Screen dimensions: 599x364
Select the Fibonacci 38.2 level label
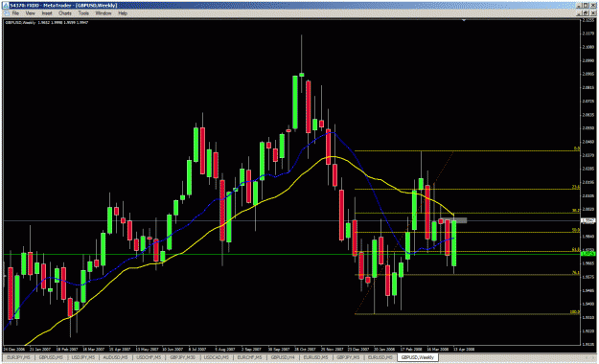pyautogui.click(x=576, y=211)
